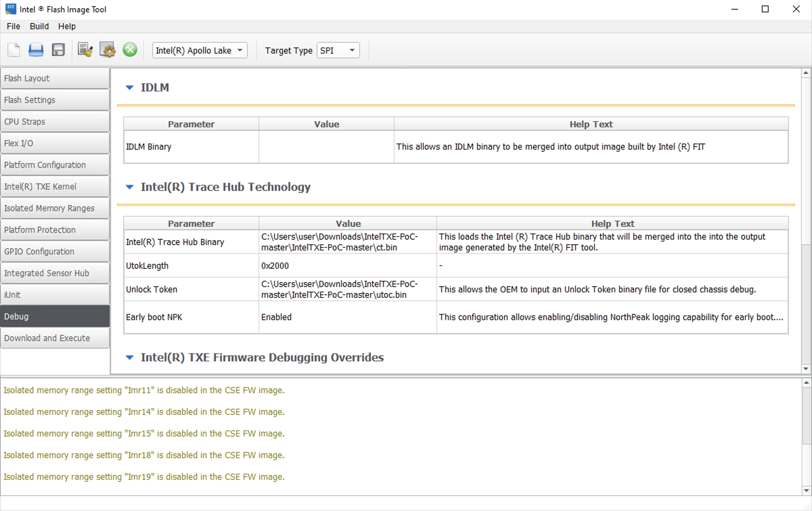Select the Integrated Sensor Hub tab
The height and width of the screenshot is (511, 812).
coord(55,273)
